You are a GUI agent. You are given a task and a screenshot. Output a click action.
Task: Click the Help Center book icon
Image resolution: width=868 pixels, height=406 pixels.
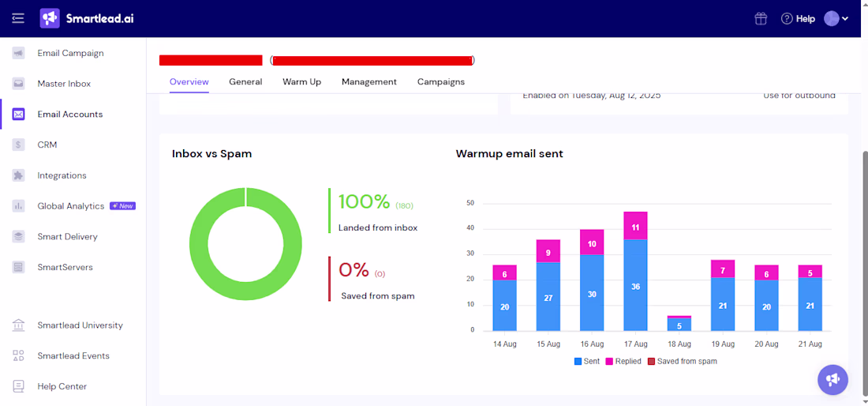pyautogui.click(x=18, y=386)
